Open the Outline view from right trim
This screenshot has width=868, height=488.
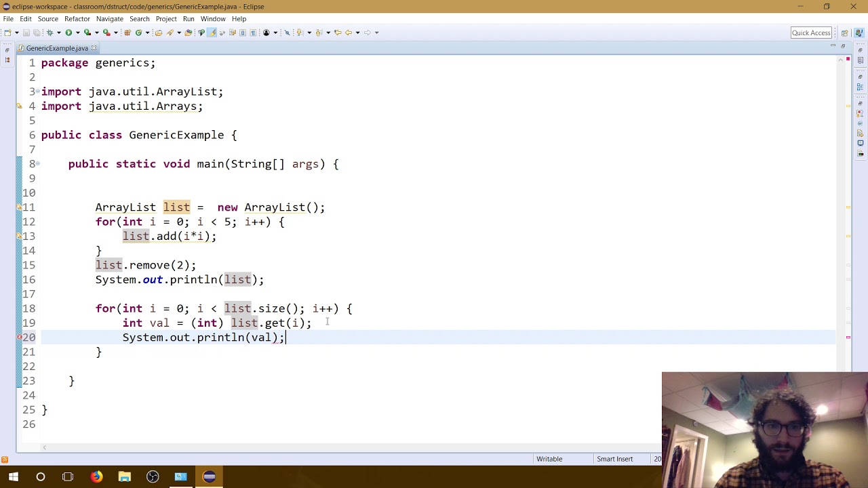[861, 87]
